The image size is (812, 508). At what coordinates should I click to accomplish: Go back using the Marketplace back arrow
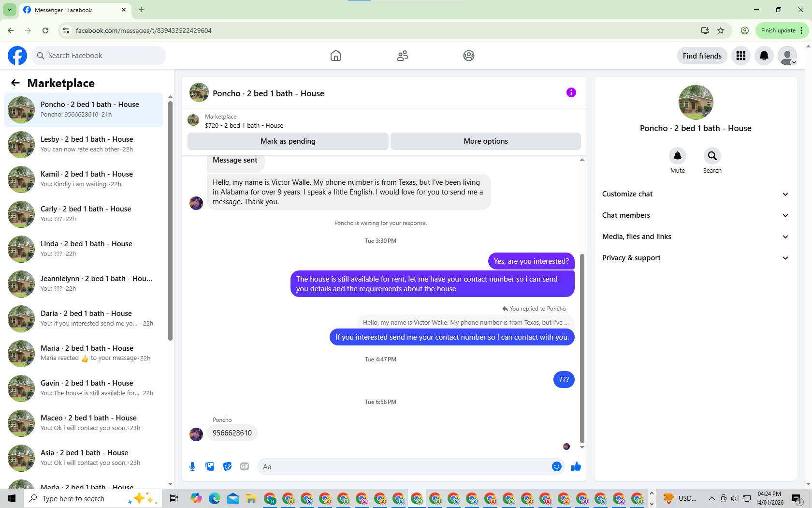point(15,83)
